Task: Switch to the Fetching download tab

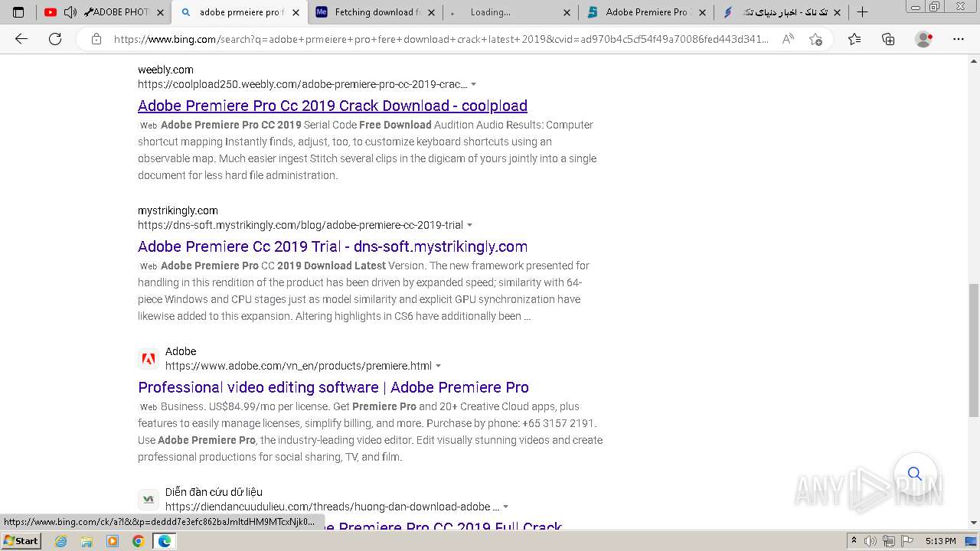Action: click(377, 12)
